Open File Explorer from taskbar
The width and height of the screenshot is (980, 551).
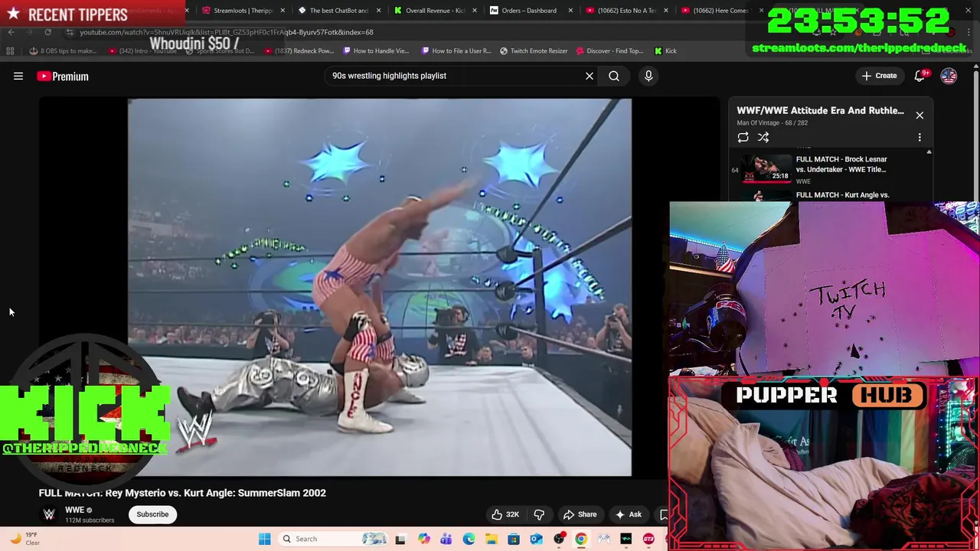(491, 539)
